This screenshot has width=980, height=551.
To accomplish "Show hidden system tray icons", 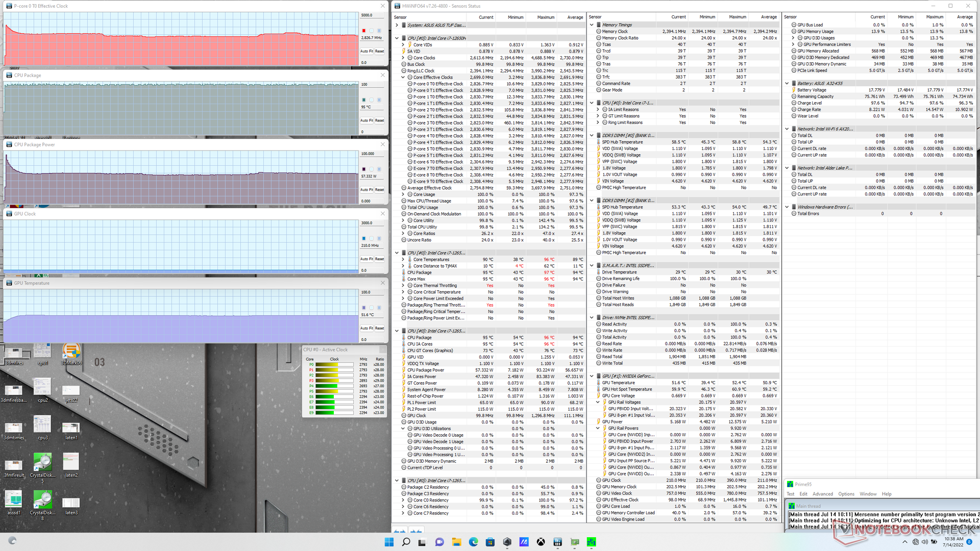I will click(x=904, y=542).
